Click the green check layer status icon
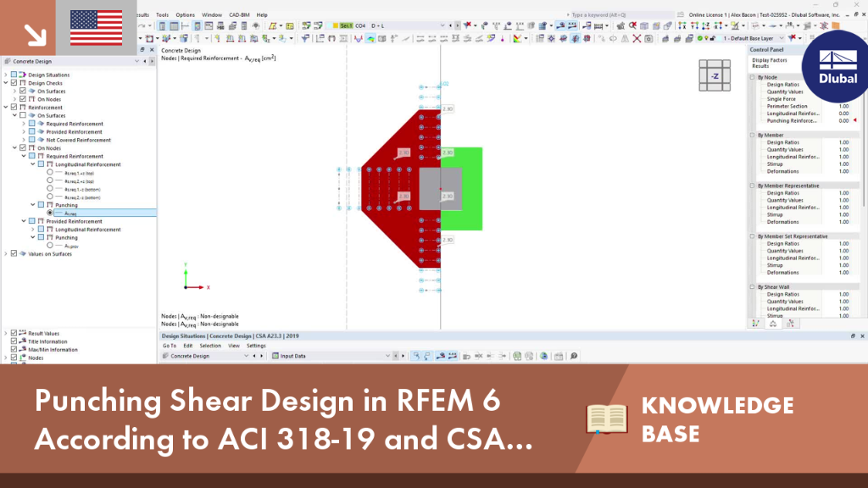Image resolution: width=868 pixels, height=488 pixels. pos(699,38)
